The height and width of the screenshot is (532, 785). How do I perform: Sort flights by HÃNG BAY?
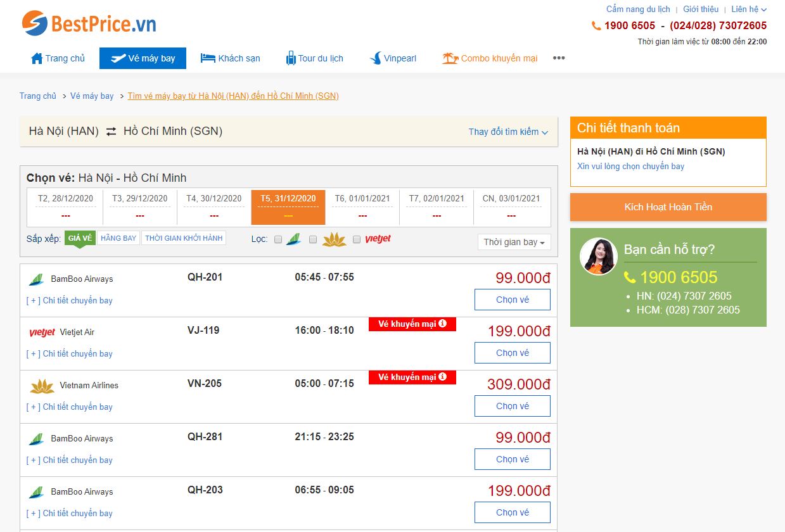118,238
